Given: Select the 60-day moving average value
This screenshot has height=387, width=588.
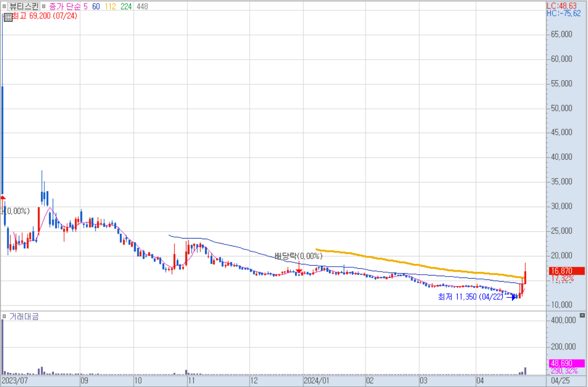Looking at the screenshot, I should 96,6.
